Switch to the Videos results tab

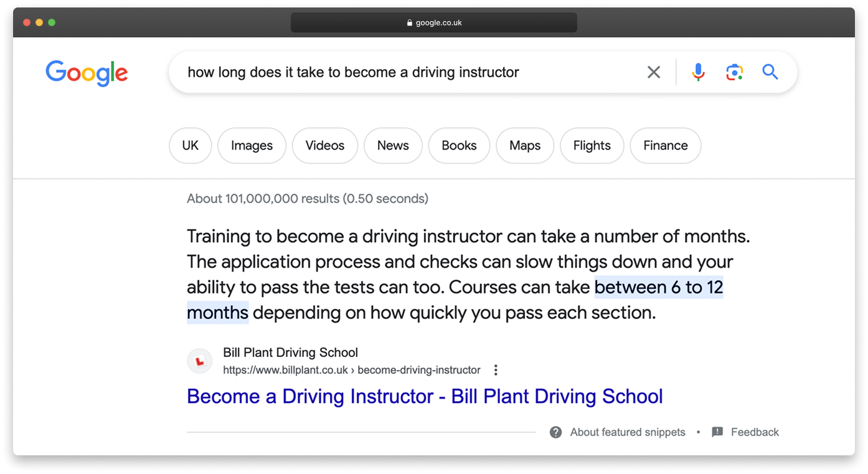tap(324, 146)
